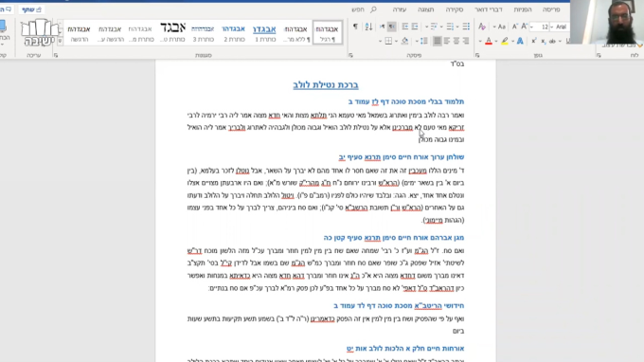Apply the הדגשה (Emphasis) style
The height and width of the screenshot is (362, 644).
click(x=79, y=33)
